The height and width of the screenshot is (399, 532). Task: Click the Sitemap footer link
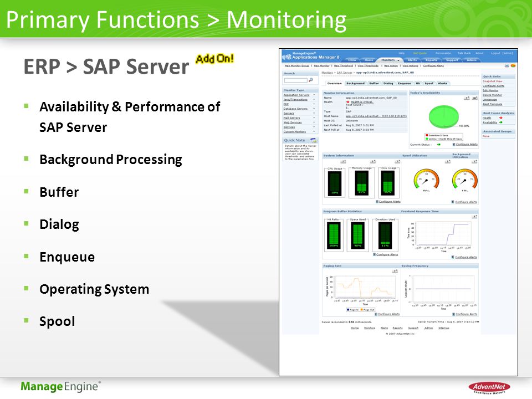click(x=443, y=328)
